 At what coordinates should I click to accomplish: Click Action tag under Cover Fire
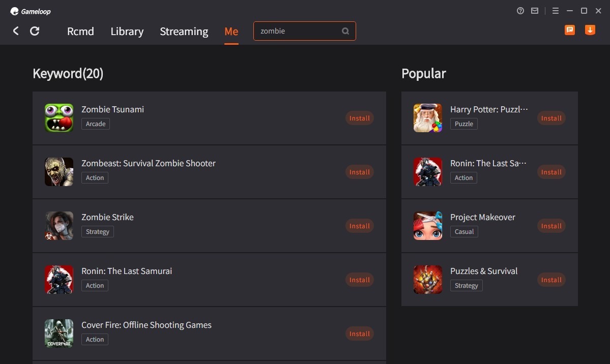click(x=95, y=339)
